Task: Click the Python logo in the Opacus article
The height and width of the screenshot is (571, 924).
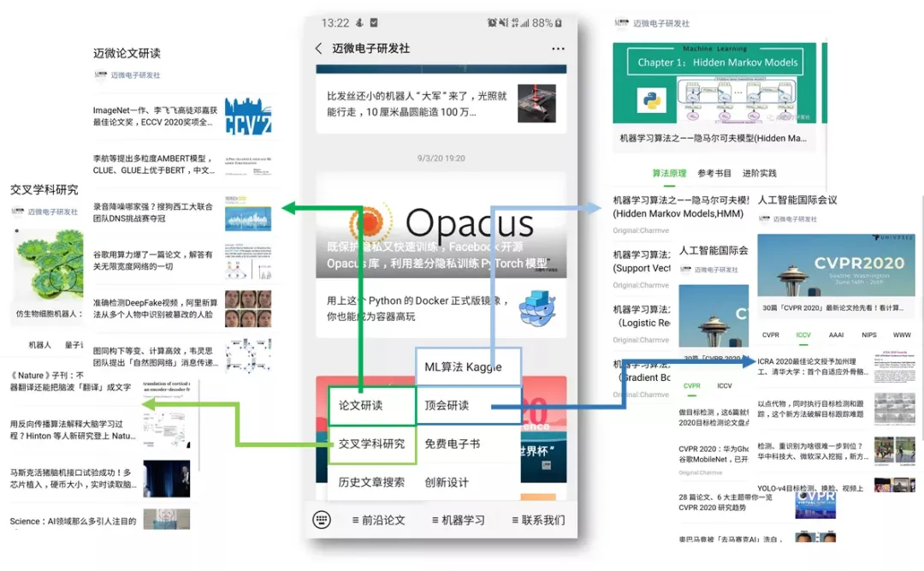Action: pos(369,224)
